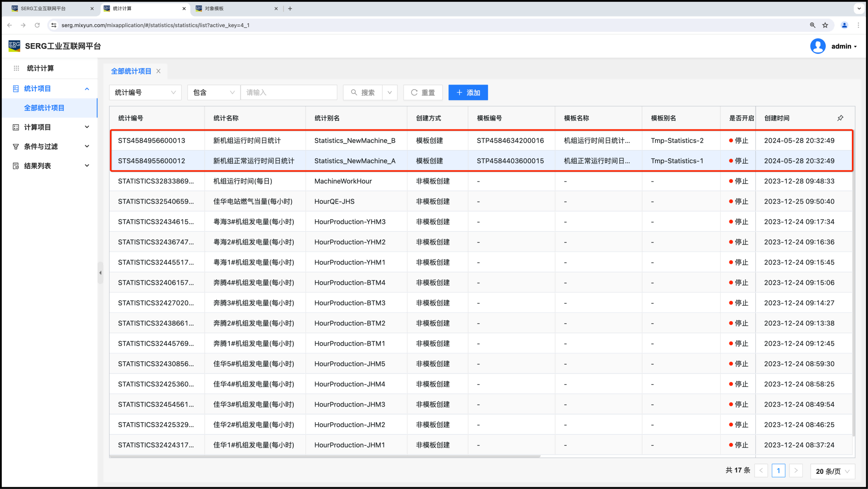The width and height of the screenshot is (868, 489).
Task: Click the pin icon in table header
Action: pos(840,118)
